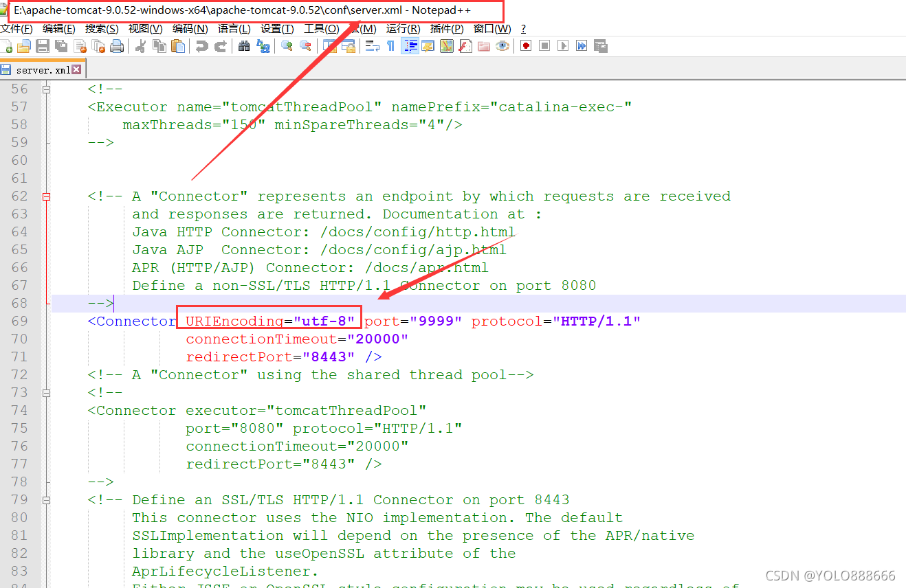906x588 pixels.
Task: Click the Undo arrow icon
Action: pyautogui.click(x=202, y=47)
